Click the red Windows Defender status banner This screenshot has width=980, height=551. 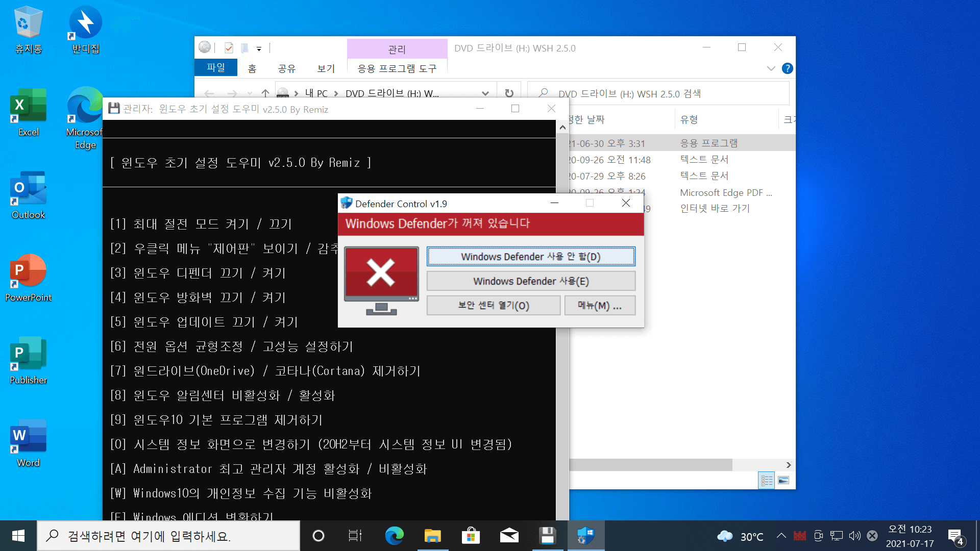point(491,224)
